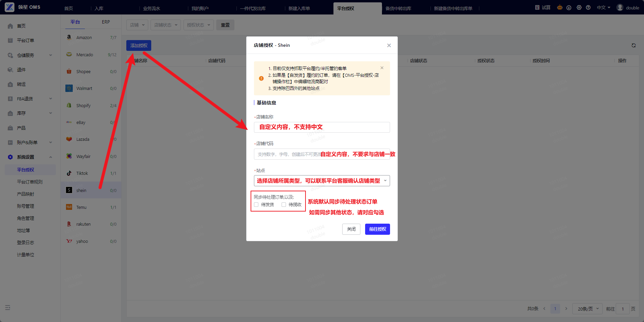
Task: Open 角色管理 in the sidebar
Action: (26, 218)
